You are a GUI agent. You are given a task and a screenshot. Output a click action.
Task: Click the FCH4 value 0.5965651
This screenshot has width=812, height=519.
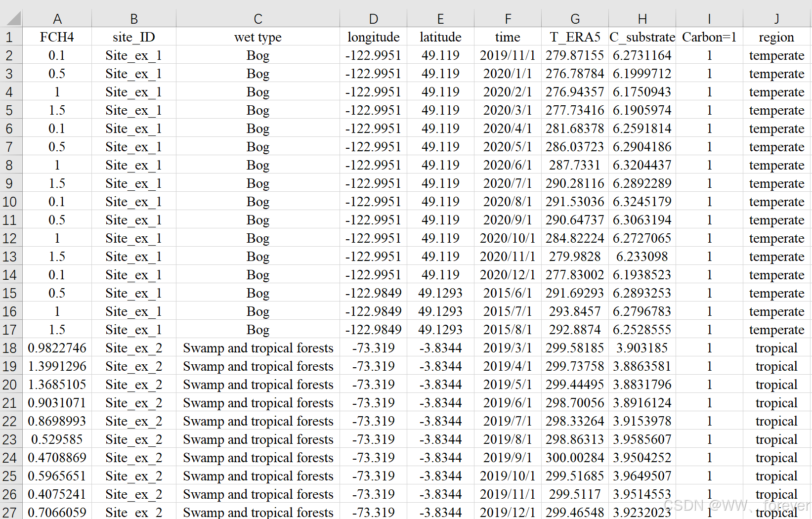point(57,476)
